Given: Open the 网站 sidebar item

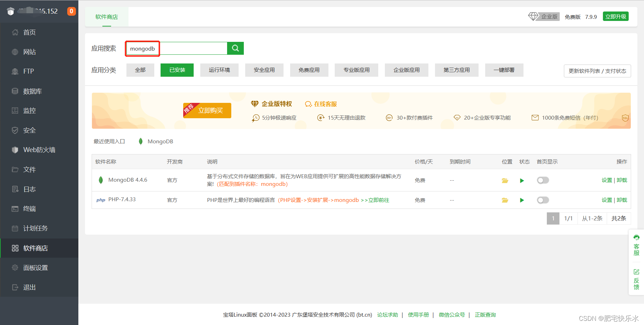Looking at the screenshot, I should pyautogui.click(x=39, y=52).
